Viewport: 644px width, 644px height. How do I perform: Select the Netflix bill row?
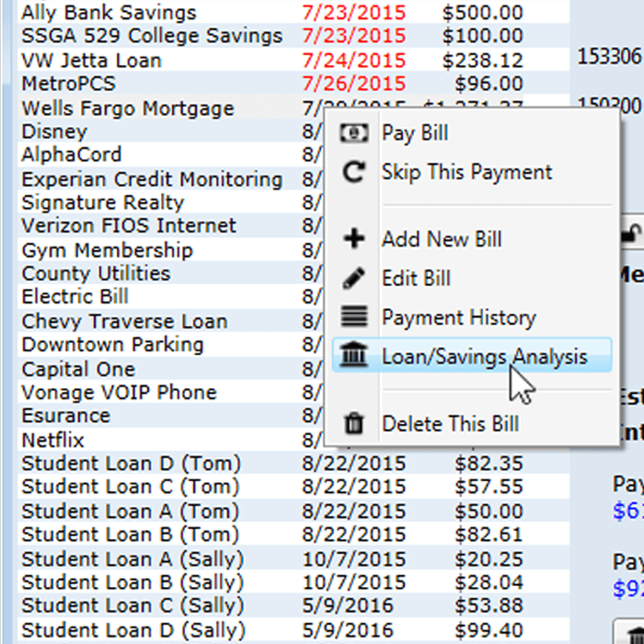coord(170,440)
